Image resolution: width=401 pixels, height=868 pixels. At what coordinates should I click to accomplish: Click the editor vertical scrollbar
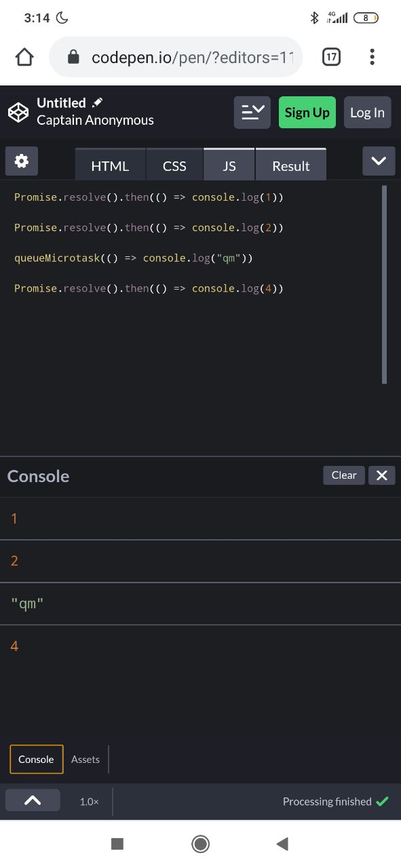[x=385, y=284]
